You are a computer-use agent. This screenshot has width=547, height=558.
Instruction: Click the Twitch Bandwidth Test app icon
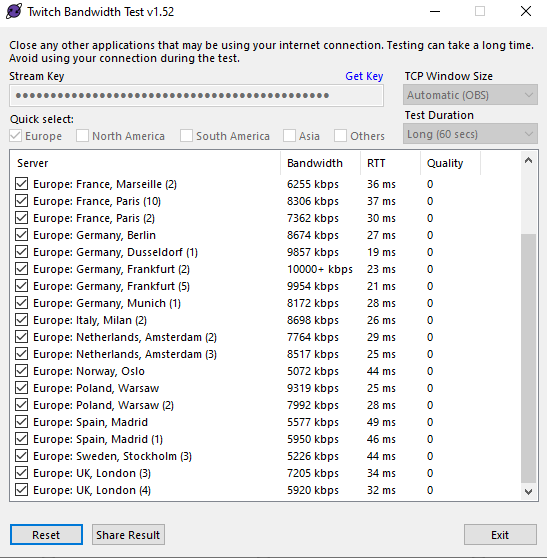pyautogui.click(x=14, y=11)
